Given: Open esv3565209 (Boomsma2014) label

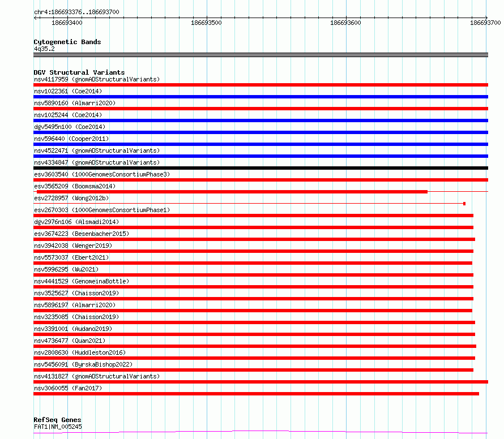Looking at the screenshot, I should pos(75,186).
